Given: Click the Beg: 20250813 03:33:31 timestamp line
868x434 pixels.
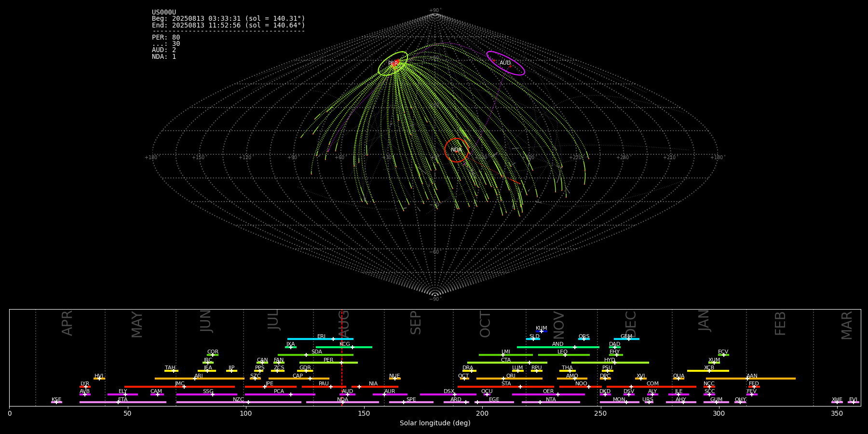Looking at the screenshot, I should point(229,19).
